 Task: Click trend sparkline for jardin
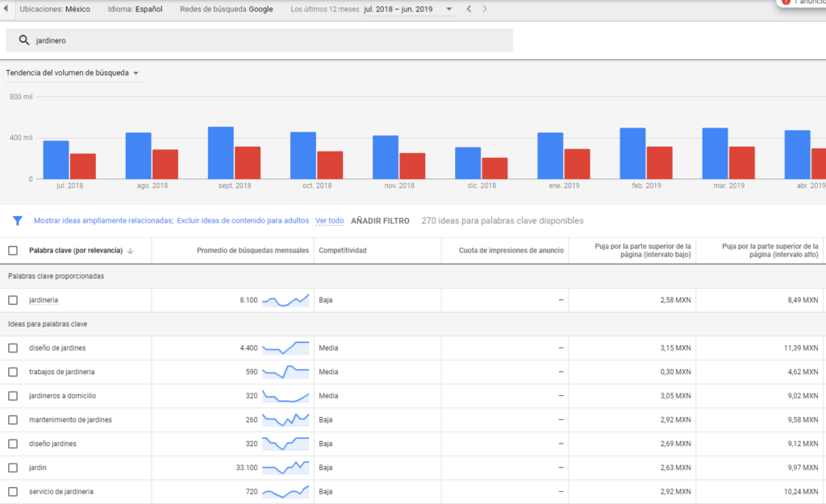pyautogui.click(x=286, y=468)
